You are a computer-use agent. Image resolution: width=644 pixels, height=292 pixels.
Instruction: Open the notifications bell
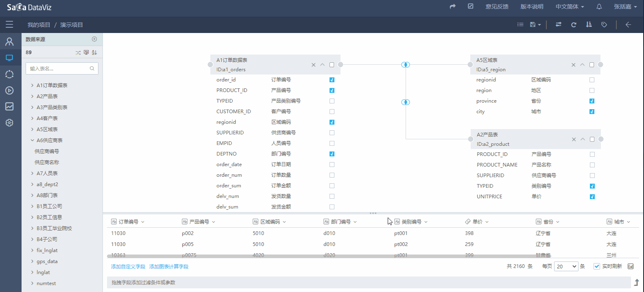coord(599,7)
